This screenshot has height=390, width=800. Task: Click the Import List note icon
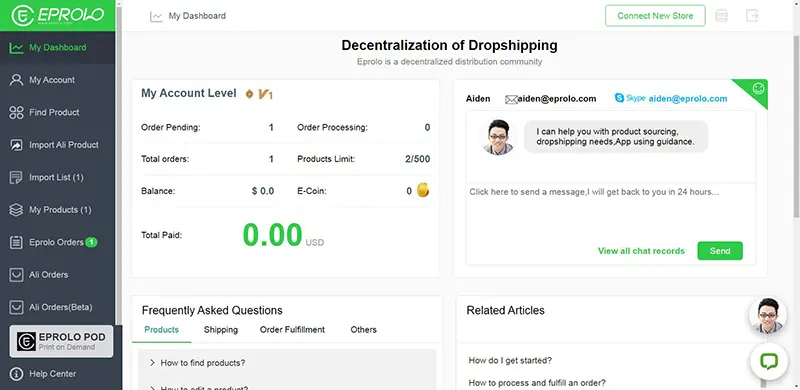pyautogui.click(x=16, y=177)
